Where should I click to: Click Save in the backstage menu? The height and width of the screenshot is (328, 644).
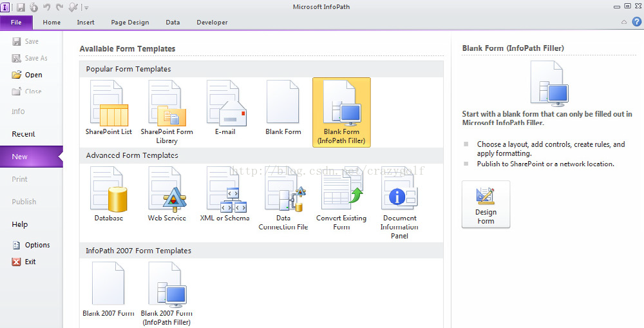tap(26, 41)
